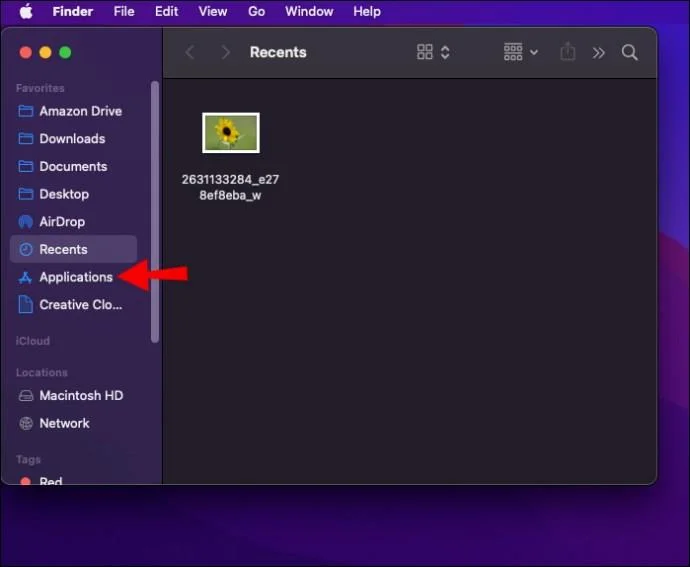Open the Go menu
The height and width of the screenshot is (567, 690).
coord(256,11)
